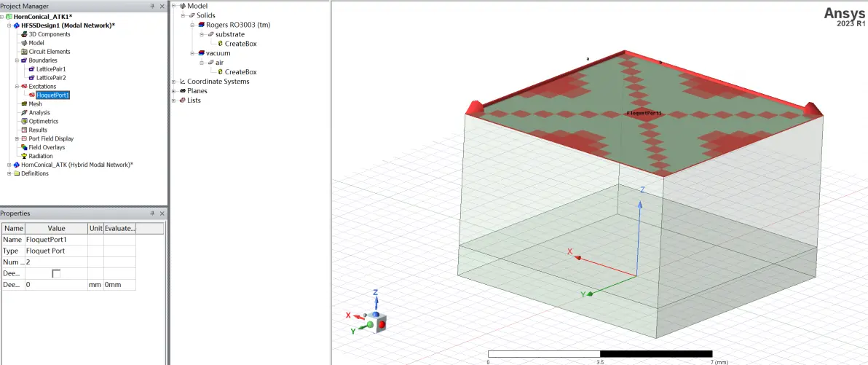Screen dimensions: 868x365
Task: Select the FloquetPort1 label in viewport
Action: click(x=644, y=113)
